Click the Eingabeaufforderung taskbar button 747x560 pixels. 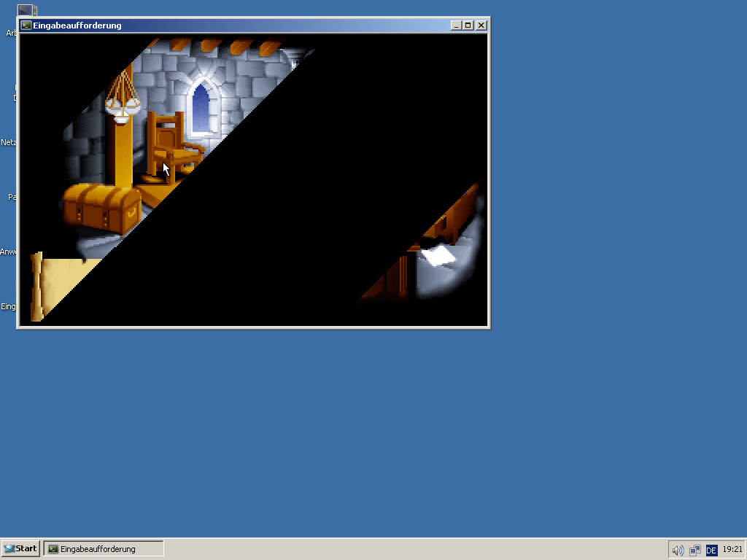pos(104,548)
